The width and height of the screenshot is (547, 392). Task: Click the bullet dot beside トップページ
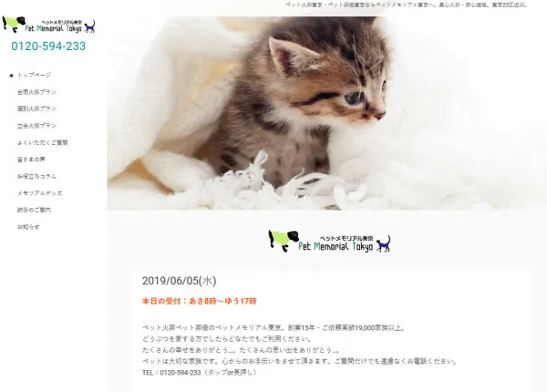pos(12,76)
